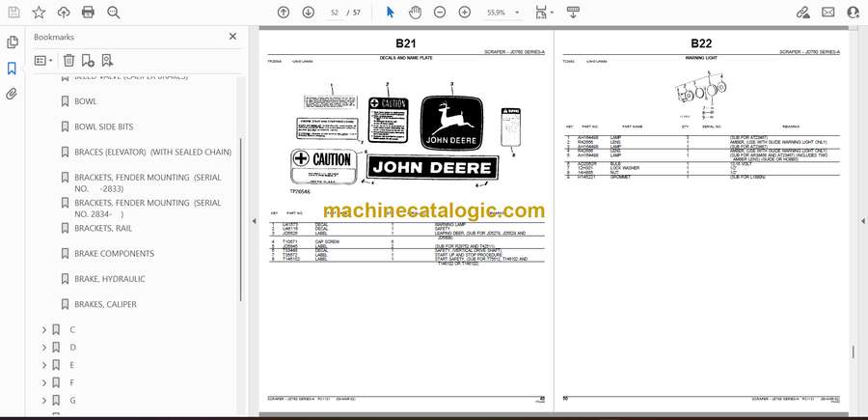This screenshot has width=868, height=420.
Task: Expand the G bookmark group
Action: pos(44,401)
